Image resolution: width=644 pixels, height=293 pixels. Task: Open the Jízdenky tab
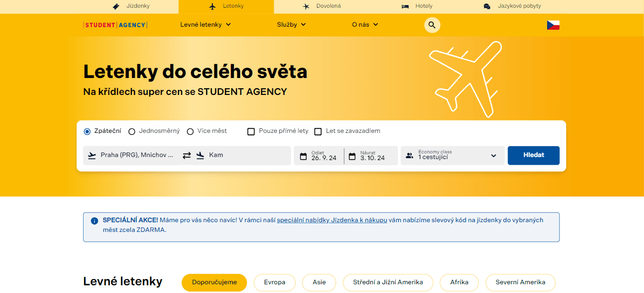click(131, 6)
